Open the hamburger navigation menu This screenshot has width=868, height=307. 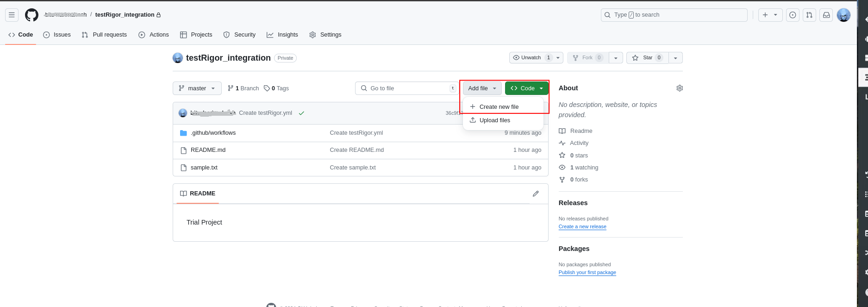pos(12,15)
